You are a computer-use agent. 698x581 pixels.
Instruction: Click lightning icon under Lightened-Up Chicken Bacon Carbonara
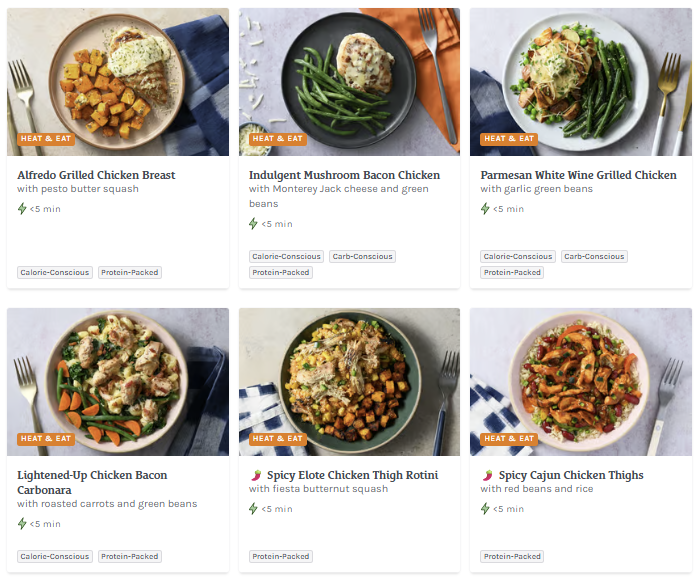point(22,524)
